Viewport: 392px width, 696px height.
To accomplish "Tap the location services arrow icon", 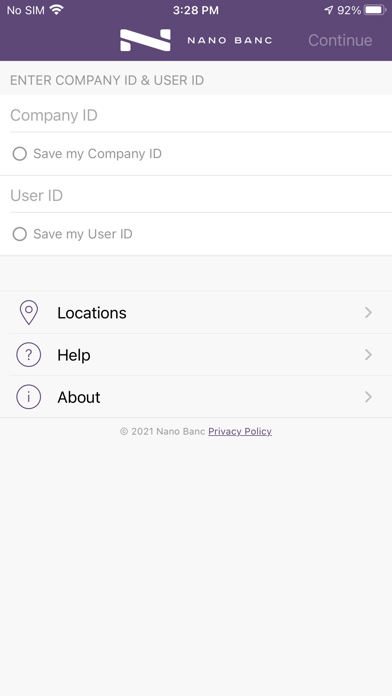I will click(329, 10).
